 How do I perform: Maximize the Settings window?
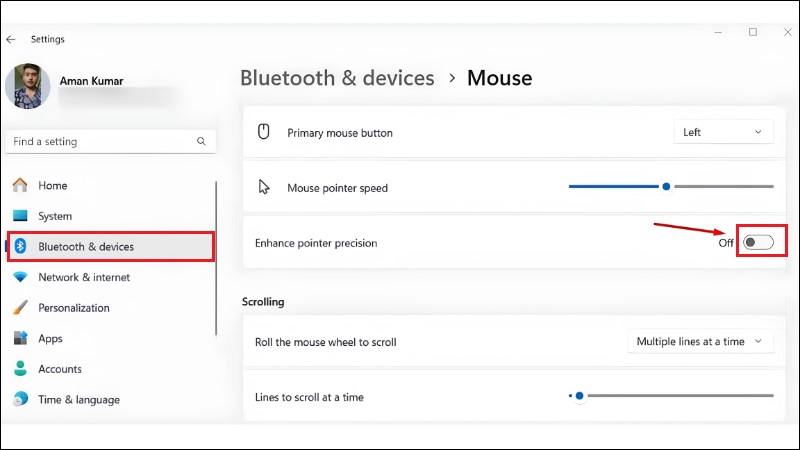[x=753, y=32]
